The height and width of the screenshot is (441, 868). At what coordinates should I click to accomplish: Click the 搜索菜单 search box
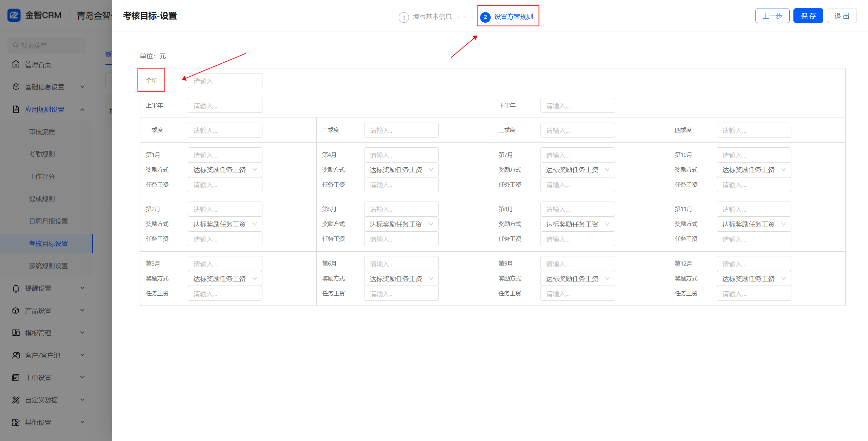click(47, 45)
